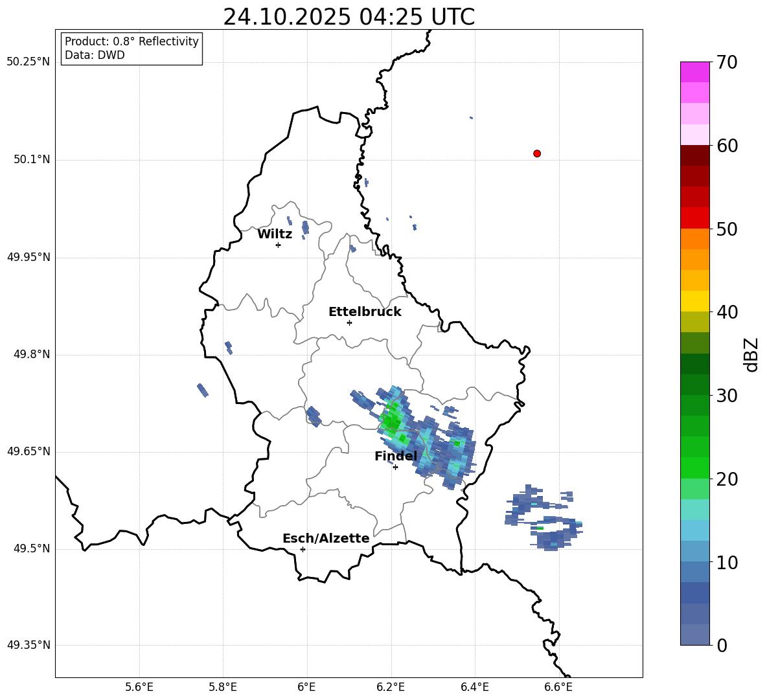Screen dimensions: 767x700
Task: Click the light cyan colorbar segment below 20
Action: coord(694,510)
